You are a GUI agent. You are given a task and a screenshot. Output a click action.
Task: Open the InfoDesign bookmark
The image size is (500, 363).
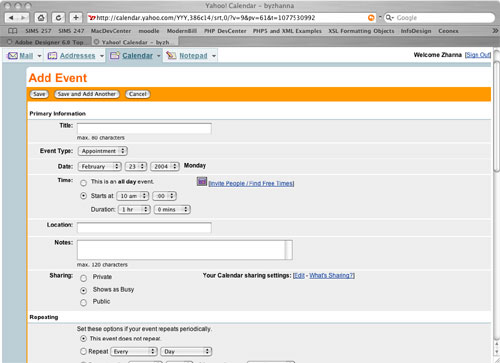tap(416, 31)
